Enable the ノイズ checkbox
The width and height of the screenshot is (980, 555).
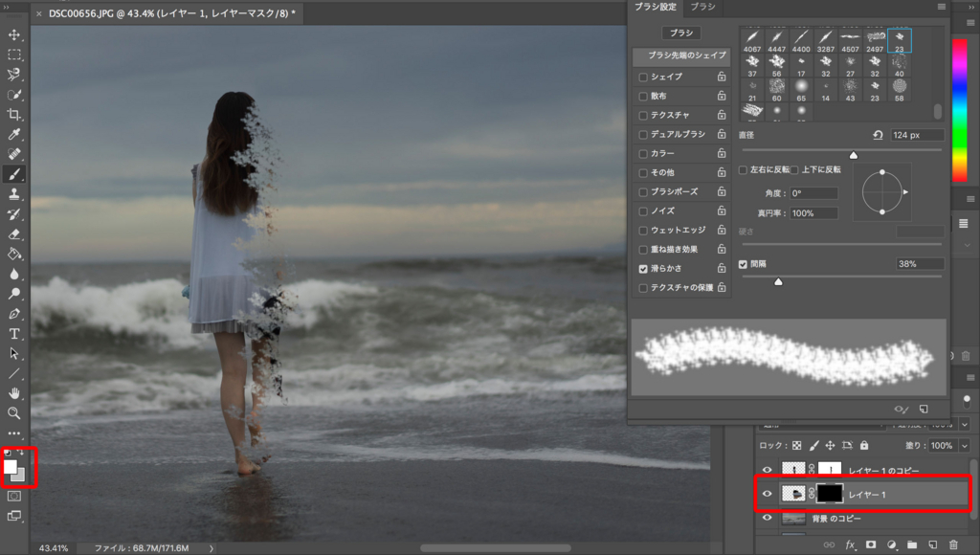tap(643, 211)
